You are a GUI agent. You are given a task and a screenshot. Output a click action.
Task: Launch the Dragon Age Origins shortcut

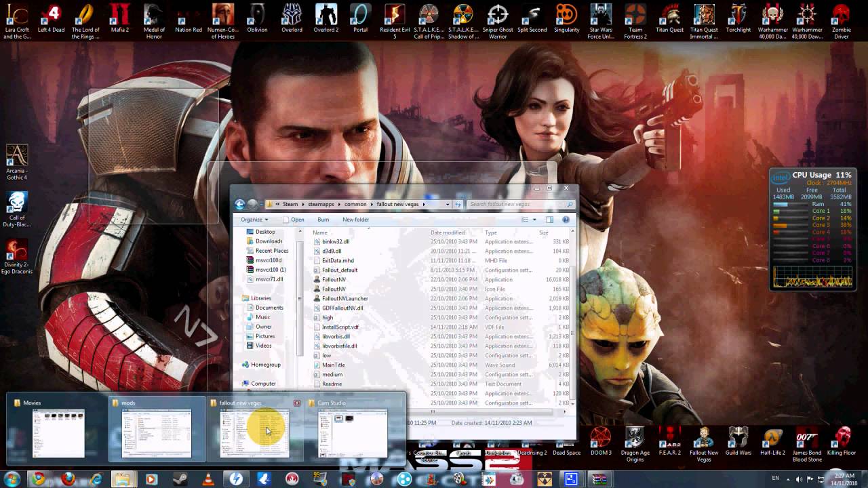[635, 444]
